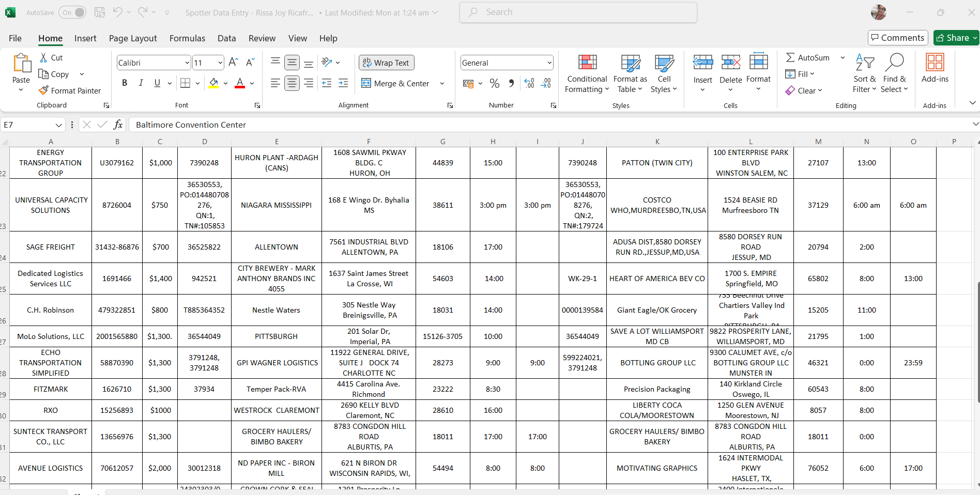
Task: Decrease font size with small A
Action: tap(250, 63)
